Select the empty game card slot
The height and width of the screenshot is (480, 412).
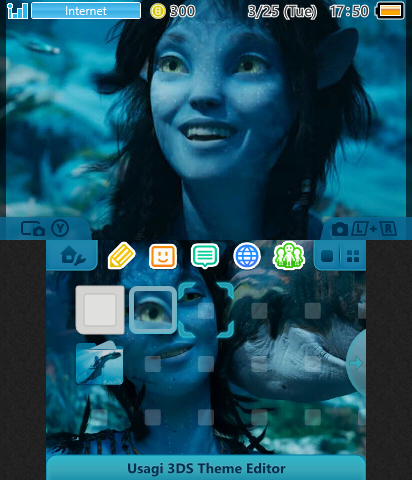(100, 310)
